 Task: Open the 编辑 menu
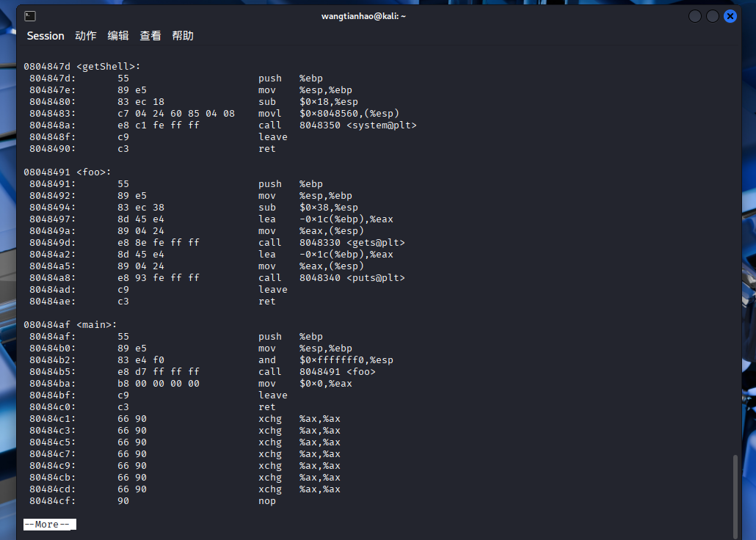[x=118, y=36]
